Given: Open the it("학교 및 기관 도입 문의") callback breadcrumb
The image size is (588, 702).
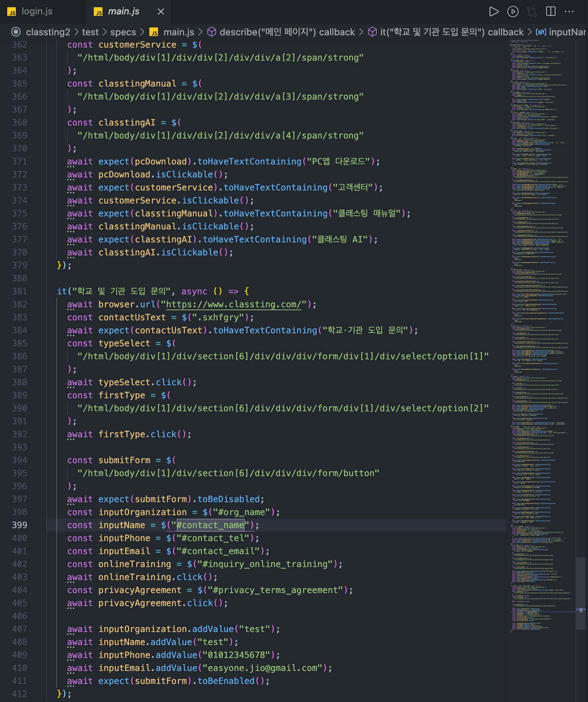Looking at the screenshot, I should coord(452,32).
